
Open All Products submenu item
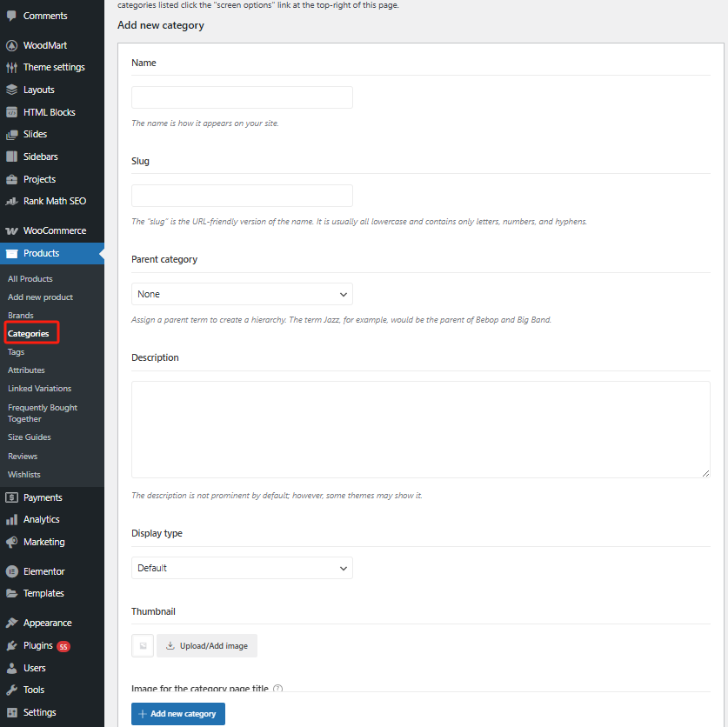(30, 279)
